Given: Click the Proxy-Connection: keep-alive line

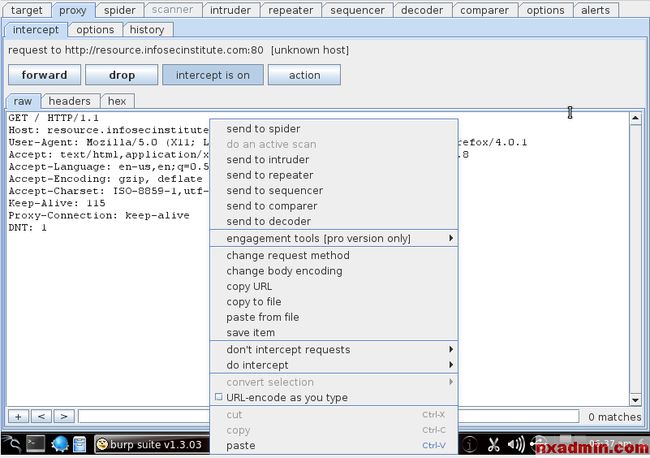Looking at the screenshot, I should (99, 216).
